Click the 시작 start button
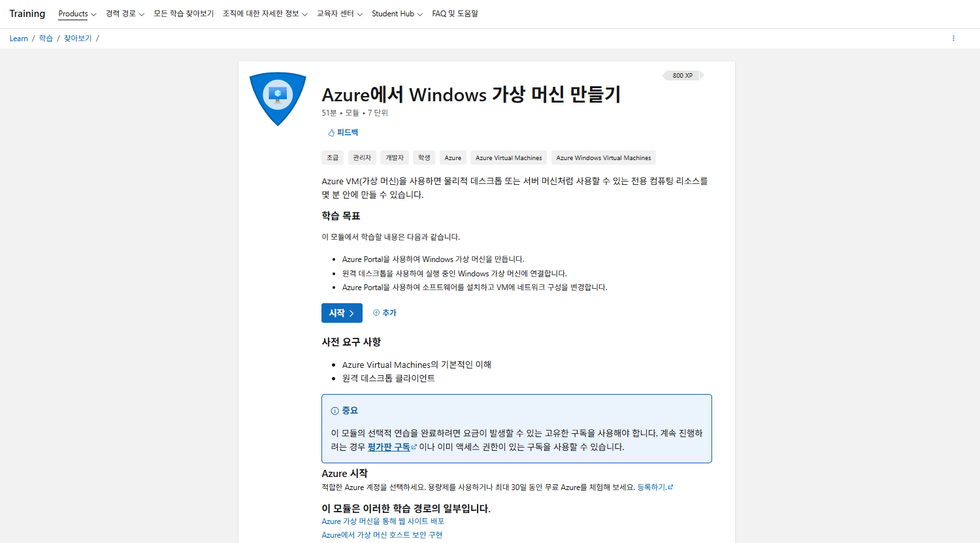980x543 pixels. pyautogui.click(x=342, y=313)
